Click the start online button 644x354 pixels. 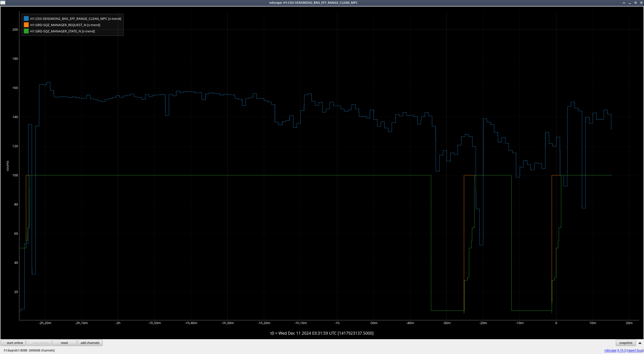click(13, 343)
